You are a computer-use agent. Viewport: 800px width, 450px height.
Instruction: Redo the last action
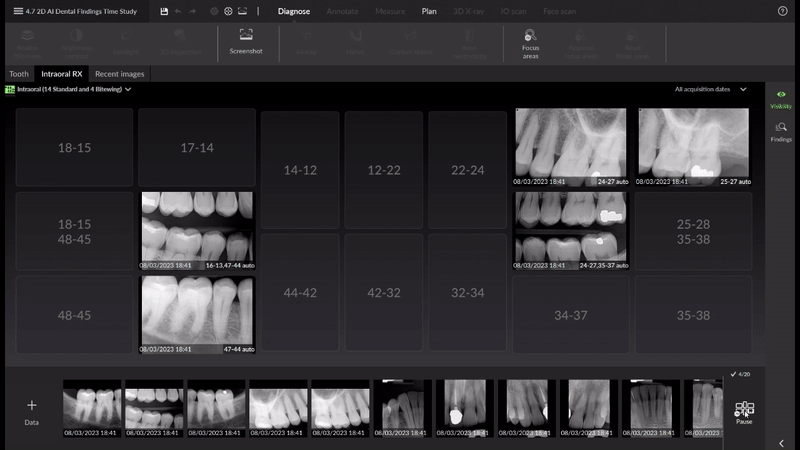click(x=192, y=11)
